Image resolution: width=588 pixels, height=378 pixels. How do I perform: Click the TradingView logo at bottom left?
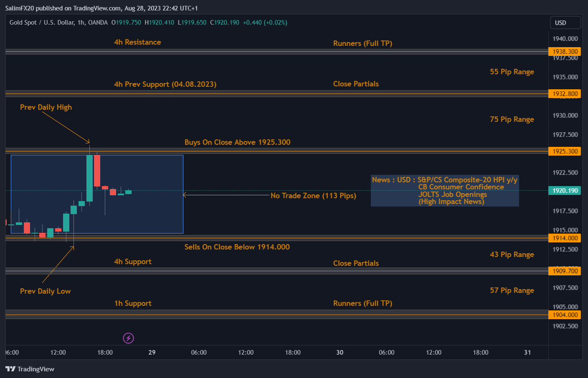coord(30,369)
